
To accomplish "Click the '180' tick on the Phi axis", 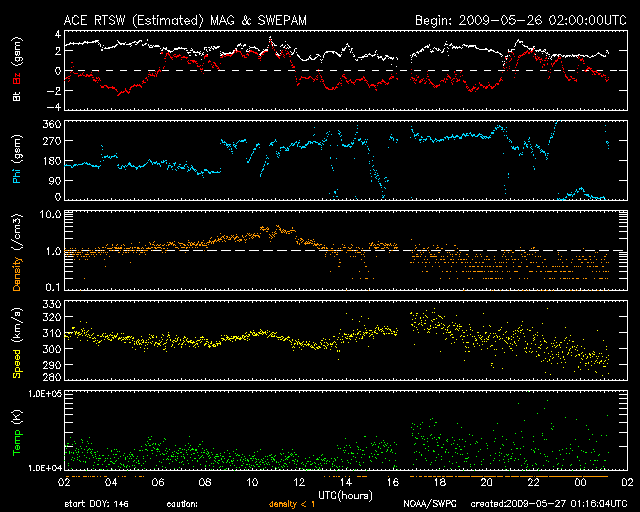I will 52,161.
